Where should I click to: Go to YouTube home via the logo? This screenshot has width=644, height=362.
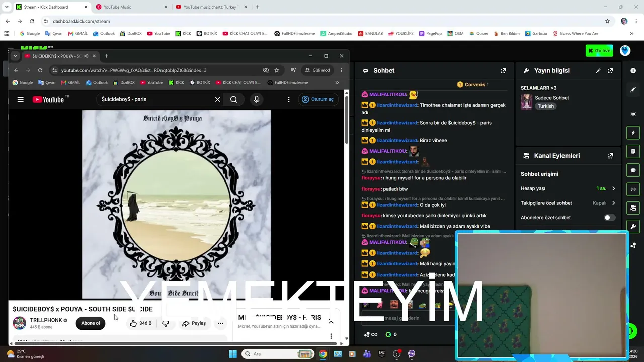pyautogui.click(x=48, y=99)
